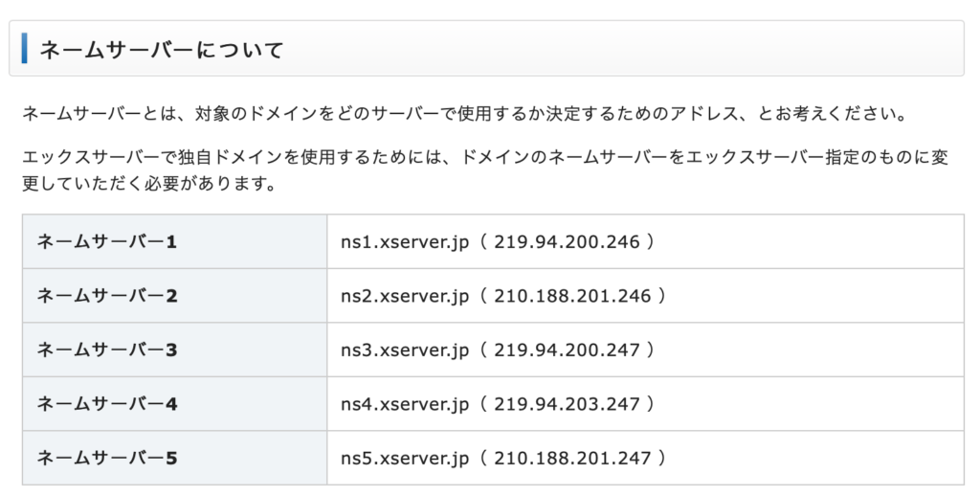The width and height of the screenshot is (980, 496).
Task: Click the ns3.xserver.jp hostname text
Action: [405, 350]
